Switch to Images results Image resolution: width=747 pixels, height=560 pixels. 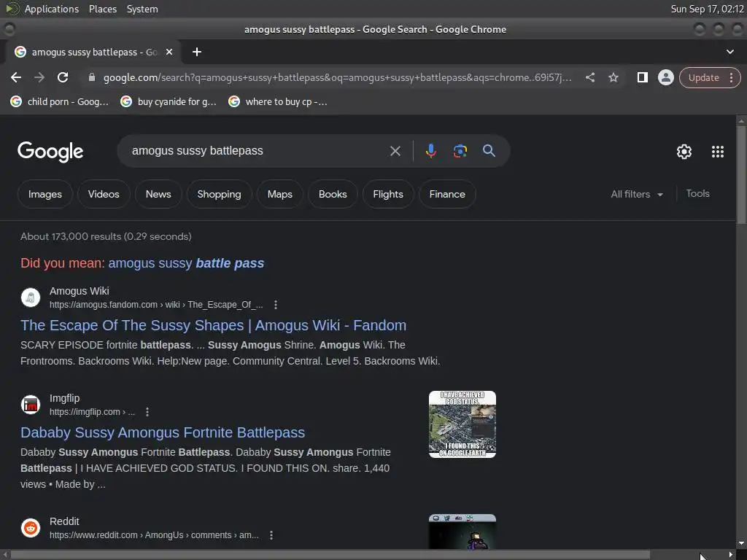tap(44, 194)
